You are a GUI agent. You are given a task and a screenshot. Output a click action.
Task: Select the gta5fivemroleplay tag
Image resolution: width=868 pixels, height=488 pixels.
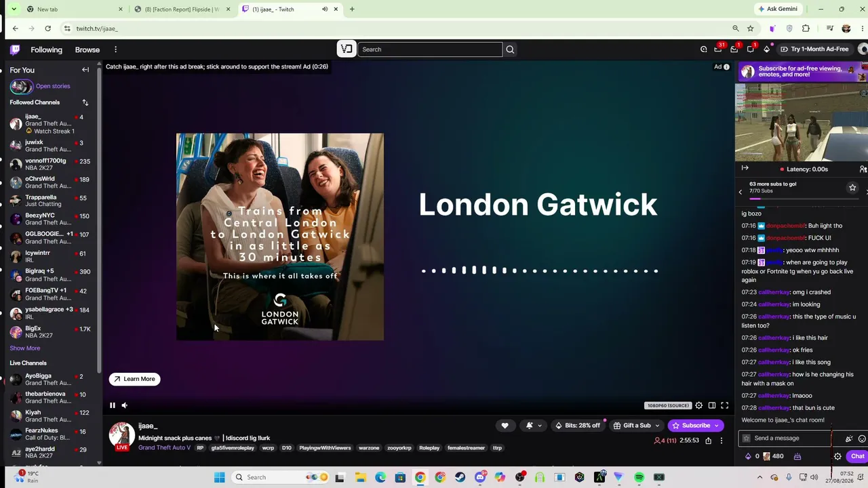click(x=233, y=448)
